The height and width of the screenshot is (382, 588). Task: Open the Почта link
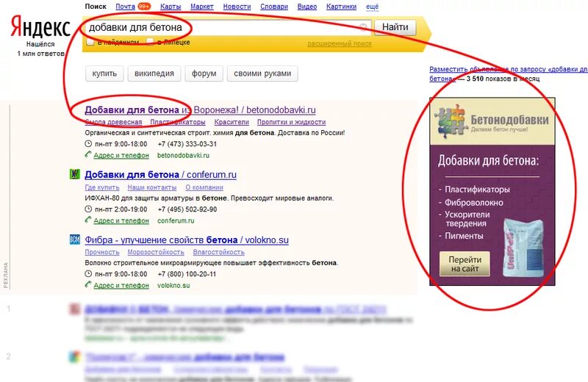point(125,7)
